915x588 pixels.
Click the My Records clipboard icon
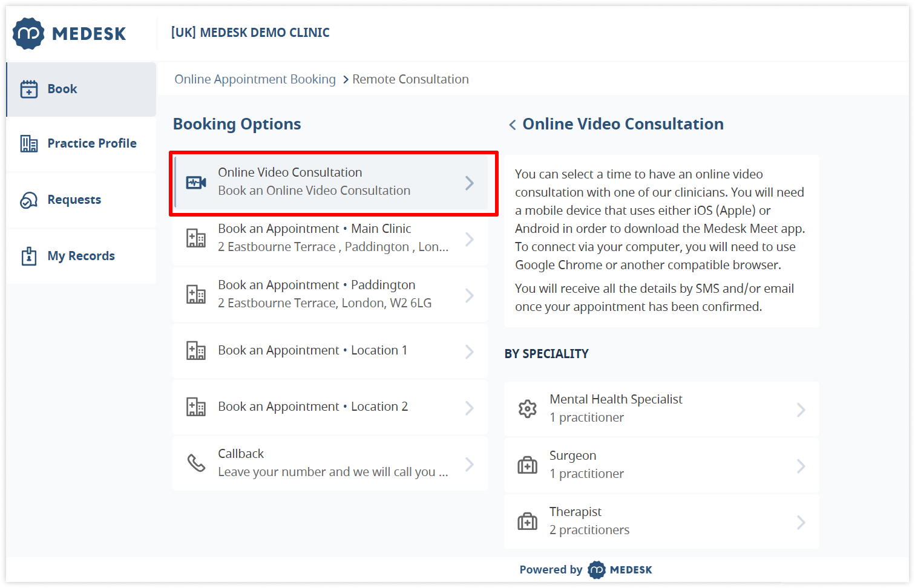click(29, 256)
